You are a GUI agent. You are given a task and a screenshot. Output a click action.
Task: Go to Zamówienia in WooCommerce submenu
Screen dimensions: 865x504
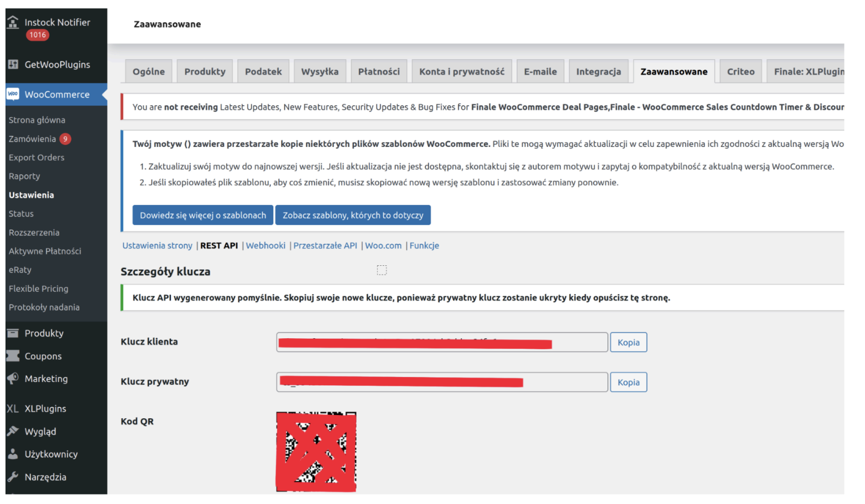coord(32,139)
